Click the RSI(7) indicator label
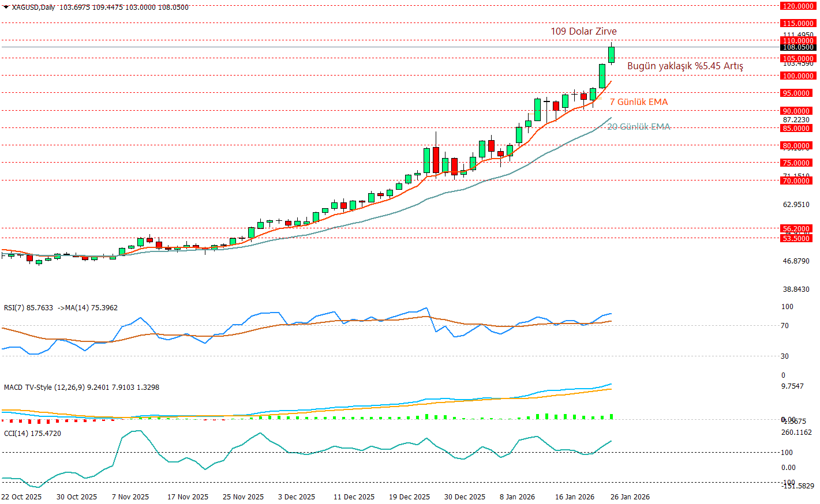Screen dimensions: 820x504 coord(28,308)
